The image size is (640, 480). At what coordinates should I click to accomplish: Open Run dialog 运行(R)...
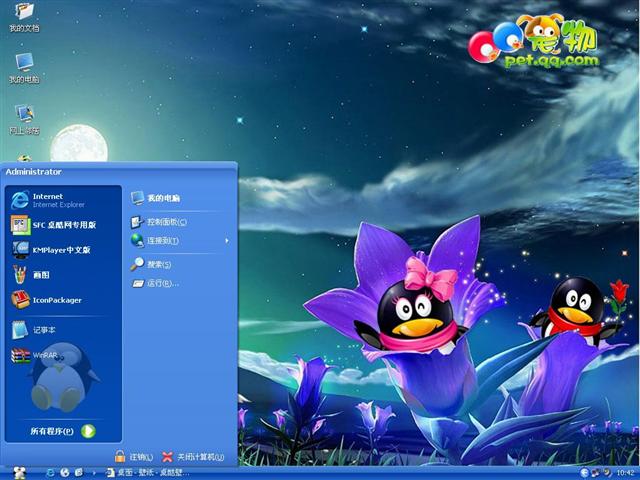click(180, 283)
